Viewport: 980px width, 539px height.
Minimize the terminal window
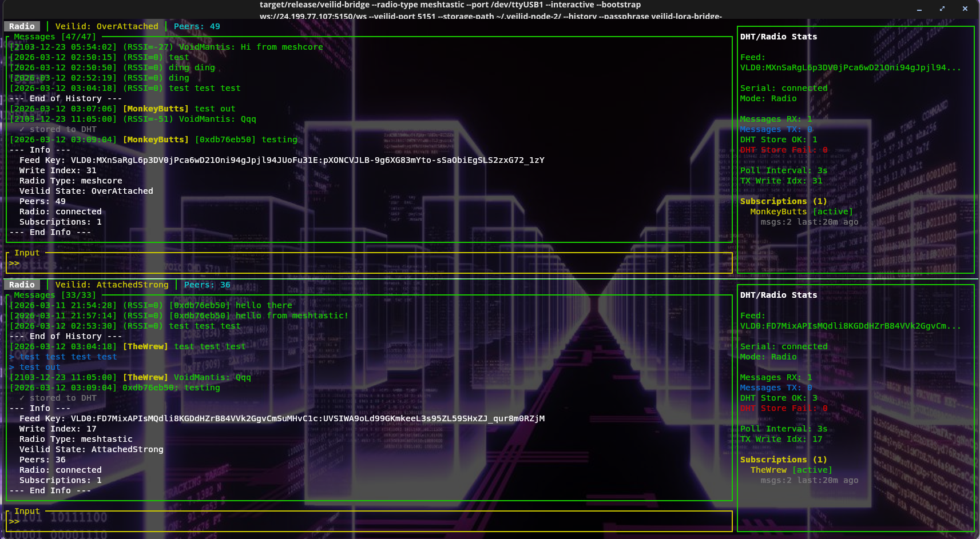[x=919, y=9]
